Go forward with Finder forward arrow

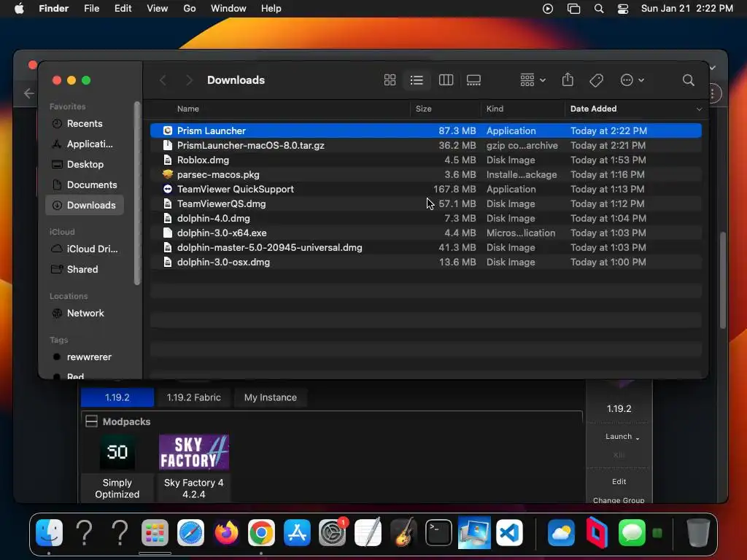(189, 80)
